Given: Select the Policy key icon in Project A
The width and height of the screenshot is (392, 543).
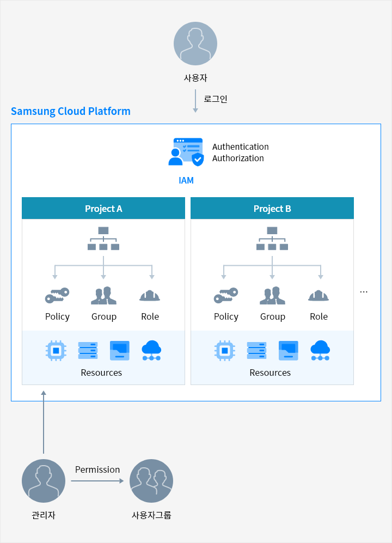Looking at the screenshot, I should (57, 295).
